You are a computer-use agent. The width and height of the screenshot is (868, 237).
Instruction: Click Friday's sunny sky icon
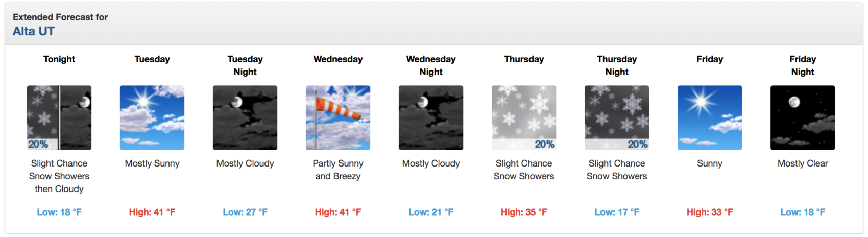tap(710, 117)
